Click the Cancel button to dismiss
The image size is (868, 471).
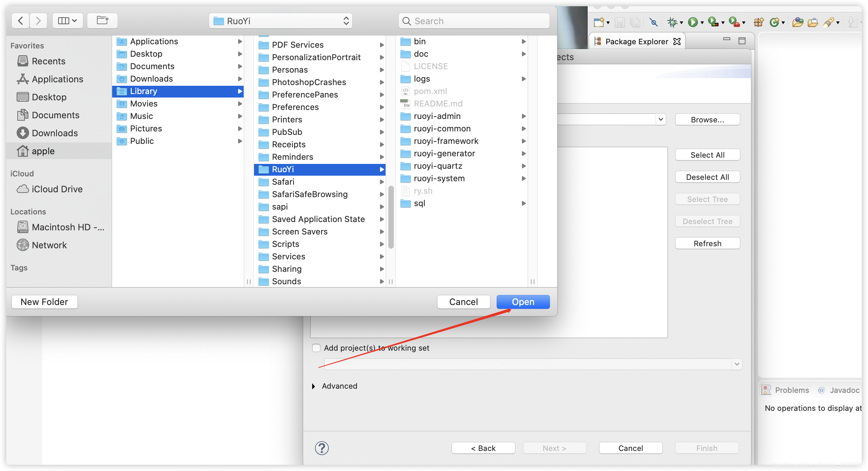[x=464, y=301]
